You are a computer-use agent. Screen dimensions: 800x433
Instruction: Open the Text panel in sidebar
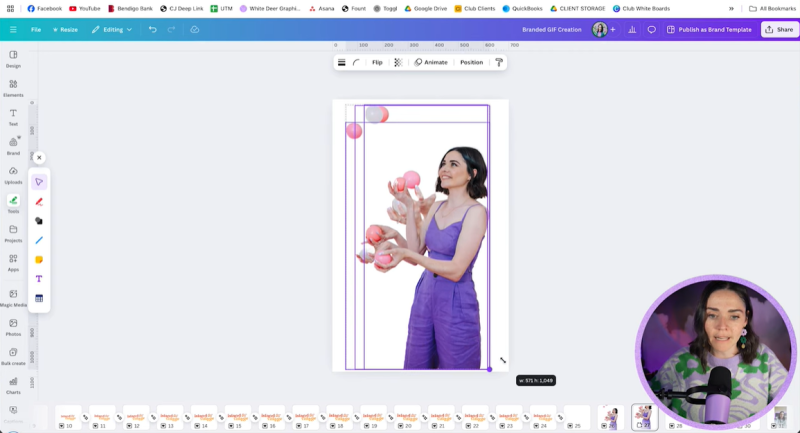click(13, 117)
